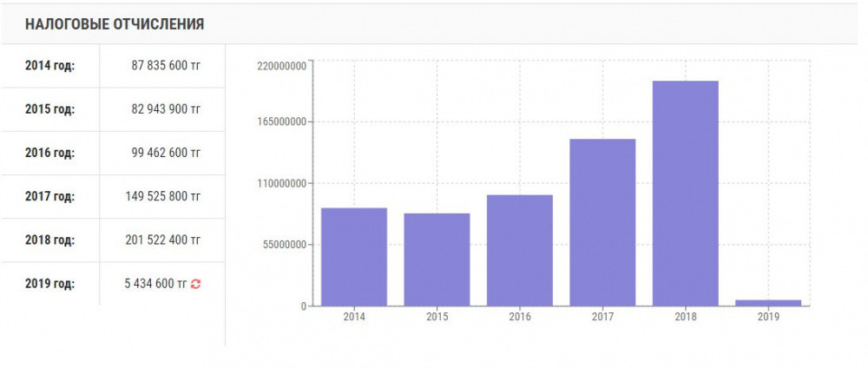Select the '2014 год' row label

coord(49,66)
